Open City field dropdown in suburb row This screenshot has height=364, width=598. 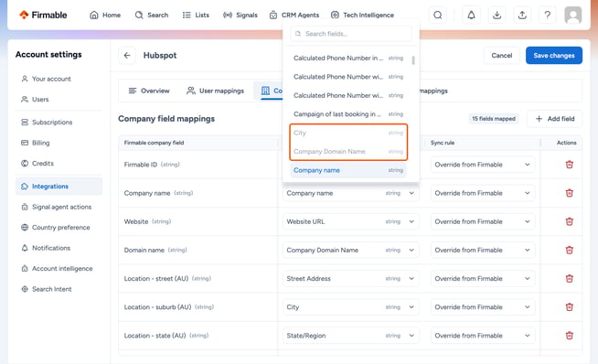[x=350, y=307]
